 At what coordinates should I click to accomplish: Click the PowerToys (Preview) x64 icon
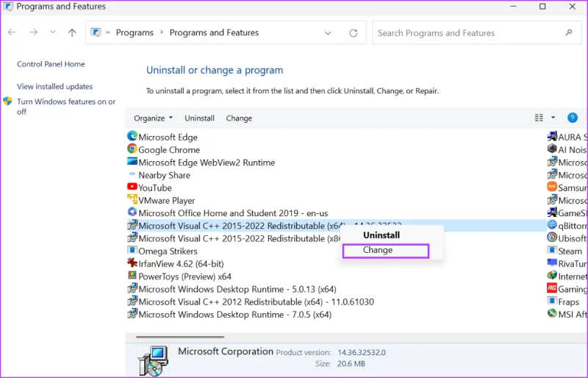pyautogui.click(x=132, y=276)
